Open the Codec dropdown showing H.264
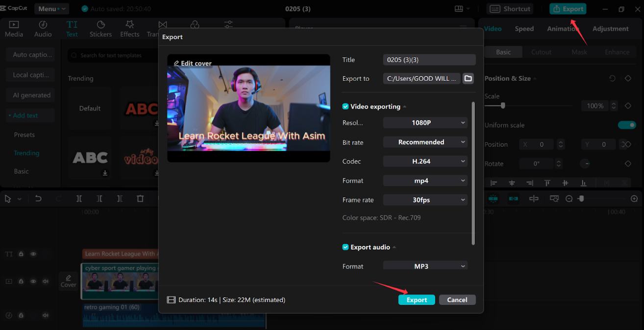 pyautogui.click(x=425, y=161)
